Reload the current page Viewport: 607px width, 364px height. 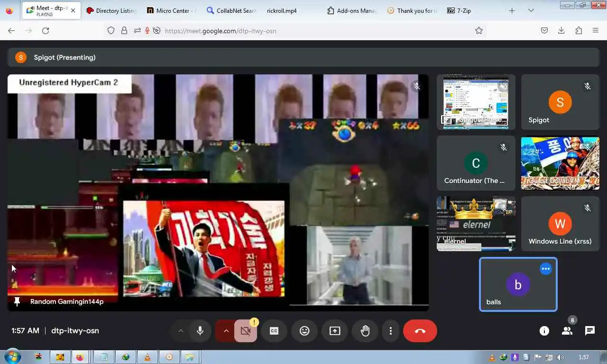click(46, 30)
